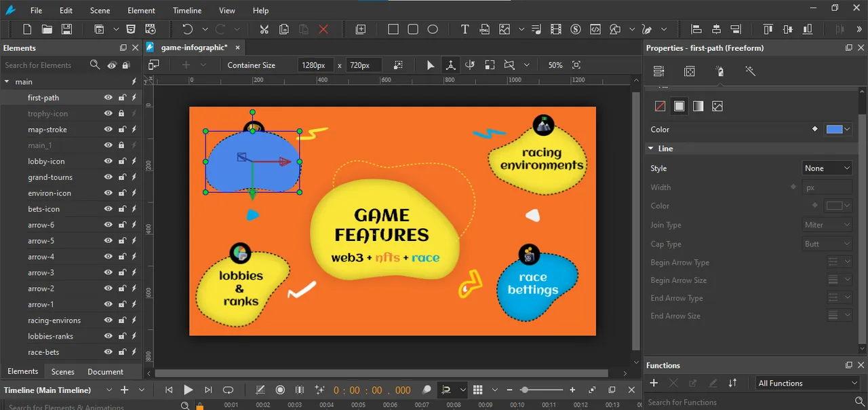The width and height of the screenshot is (868, 410).
Task: Select the Text tool
Action: 465,29
